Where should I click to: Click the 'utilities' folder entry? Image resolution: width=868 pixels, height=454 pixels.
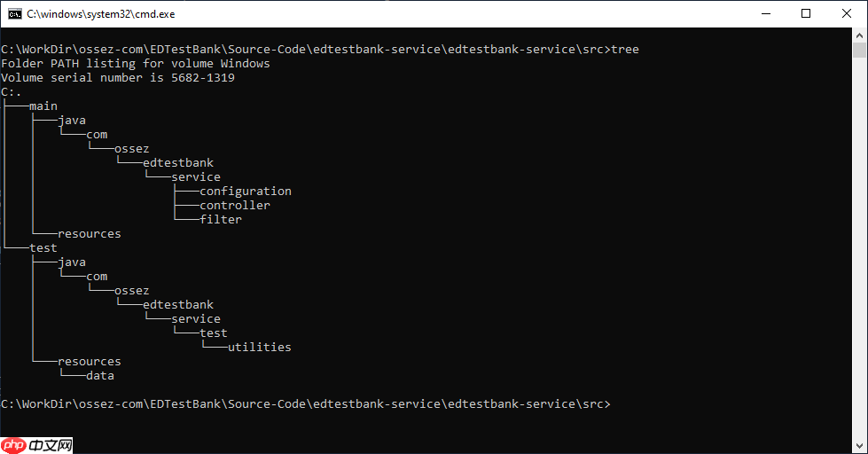tap(260, 348)
